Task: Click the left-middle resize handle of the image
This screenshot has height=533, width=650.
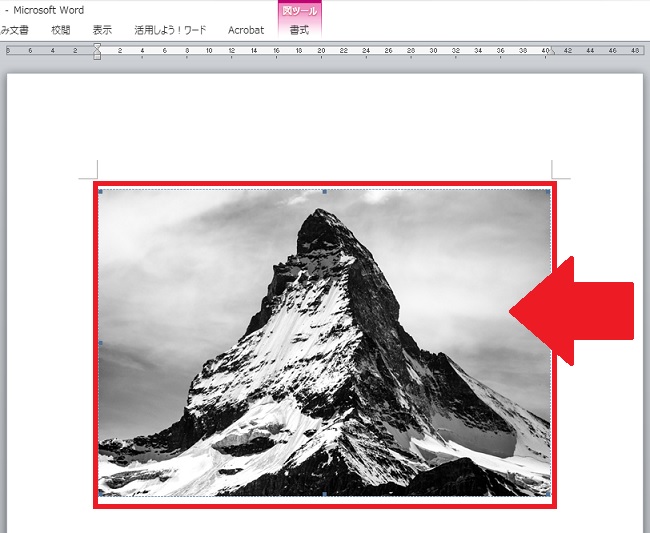Action: click(x=100, y=343)
